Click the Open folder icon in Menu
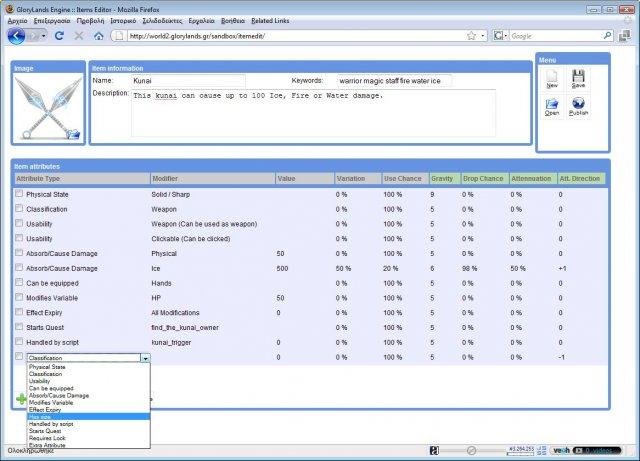Image resolution: width=640 pixels, height=461 pixels. [x=552, y=104]
